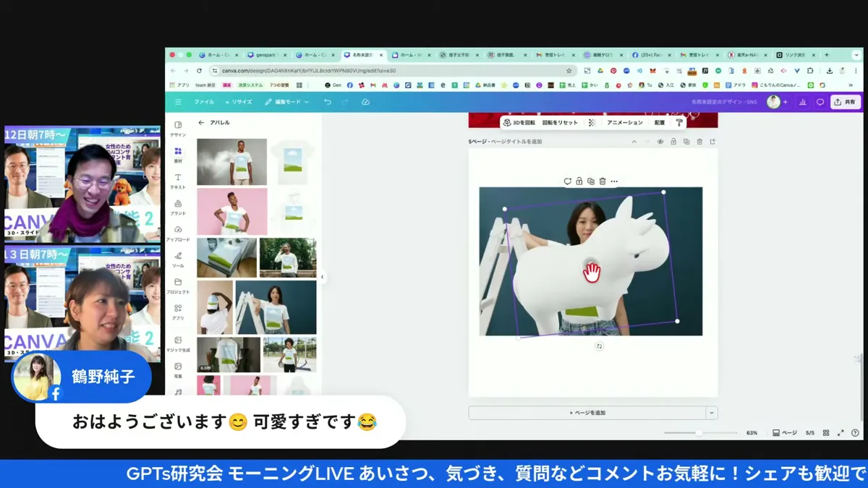Open the Brand (ブランド) sidebar panel

(x=178, y=207)
